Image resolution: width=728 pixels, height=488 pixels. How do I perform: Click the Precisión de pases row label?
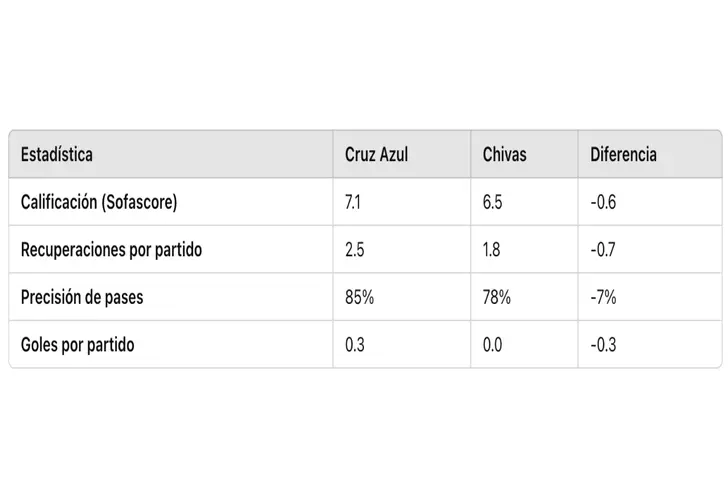(84, 297)
